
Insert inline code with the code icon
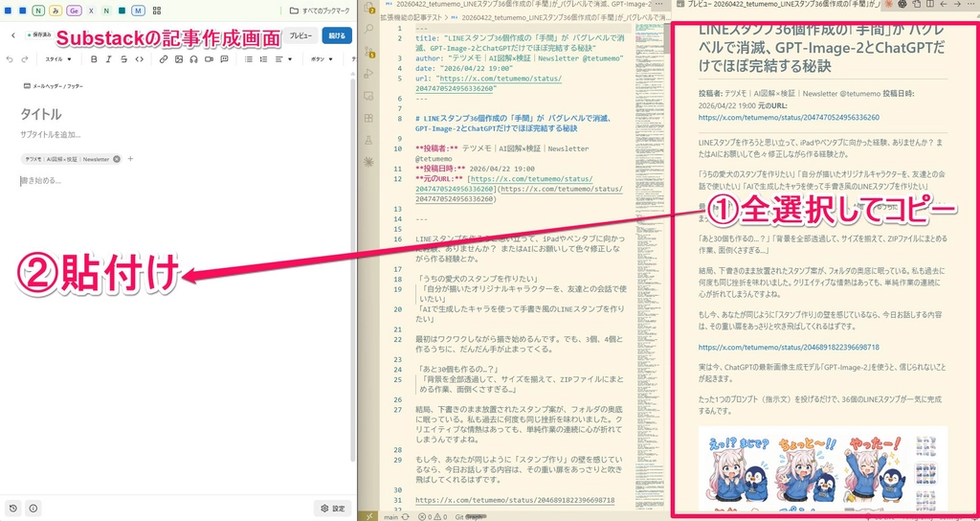point(140,59)
